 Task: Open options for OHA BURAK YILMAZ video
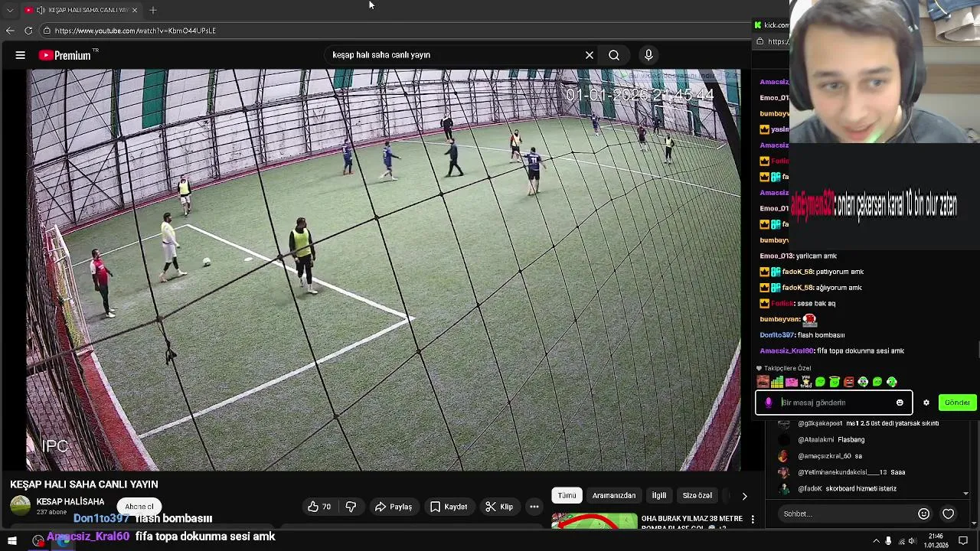[x=753, y=520]
